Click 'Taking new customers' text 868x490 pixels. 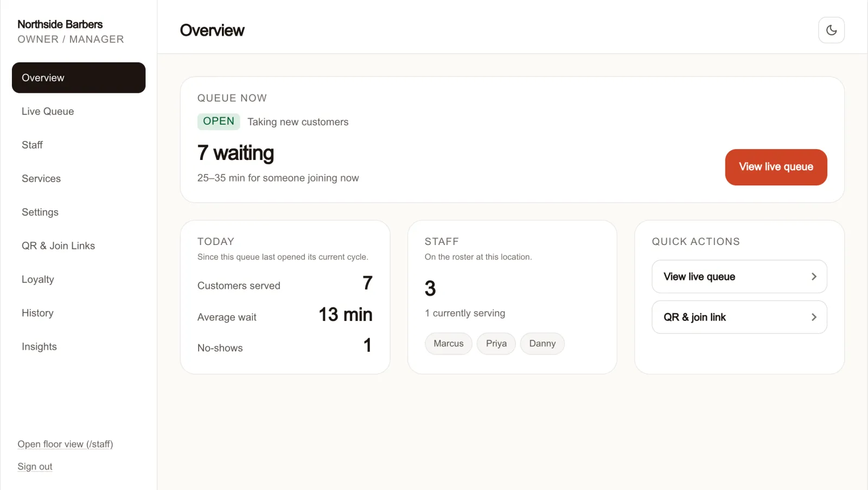point(298,122)
